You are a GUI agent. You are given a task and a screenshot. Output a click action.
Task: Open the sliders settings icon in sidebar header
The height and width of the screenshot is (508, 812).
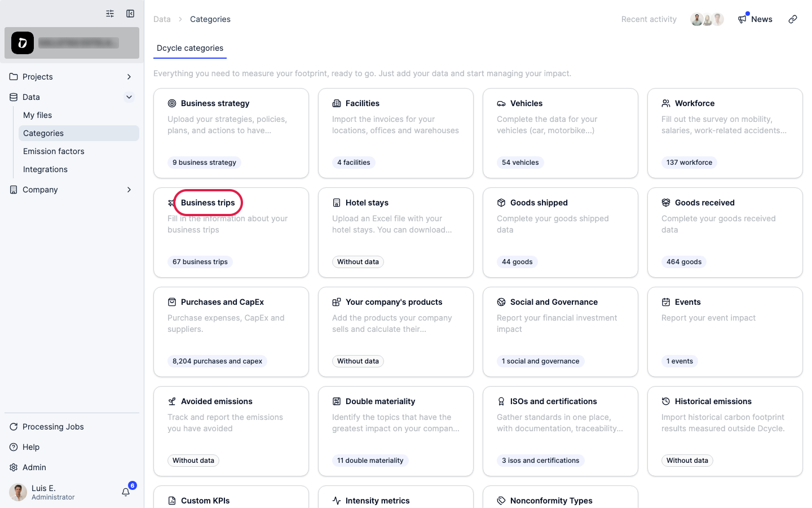[110, 14]
